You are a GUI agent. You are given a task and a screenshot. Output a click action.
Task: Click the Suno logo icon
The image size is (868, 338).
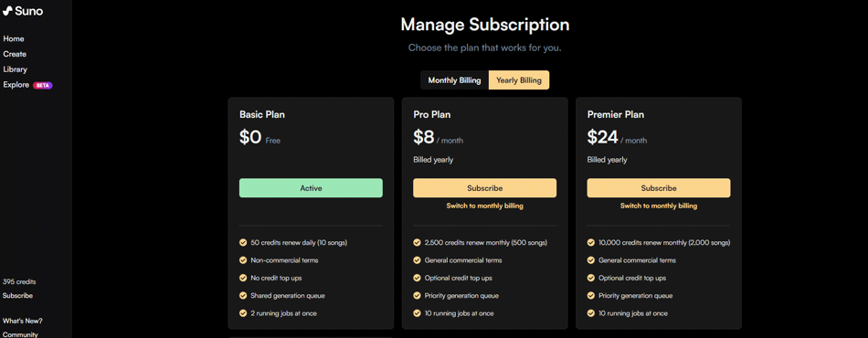(x=7, y=11)
